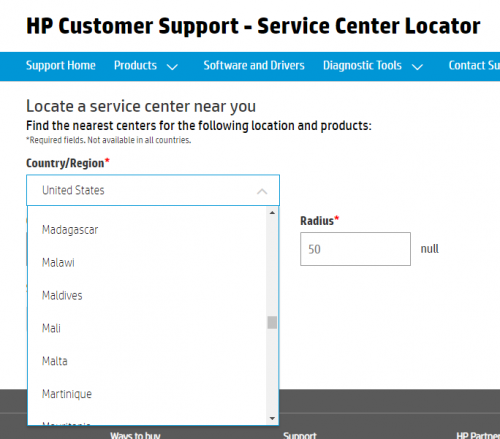Click the dropdown list scroll up arrow
This screenshot has width=500, height=439.
[272, 213]
